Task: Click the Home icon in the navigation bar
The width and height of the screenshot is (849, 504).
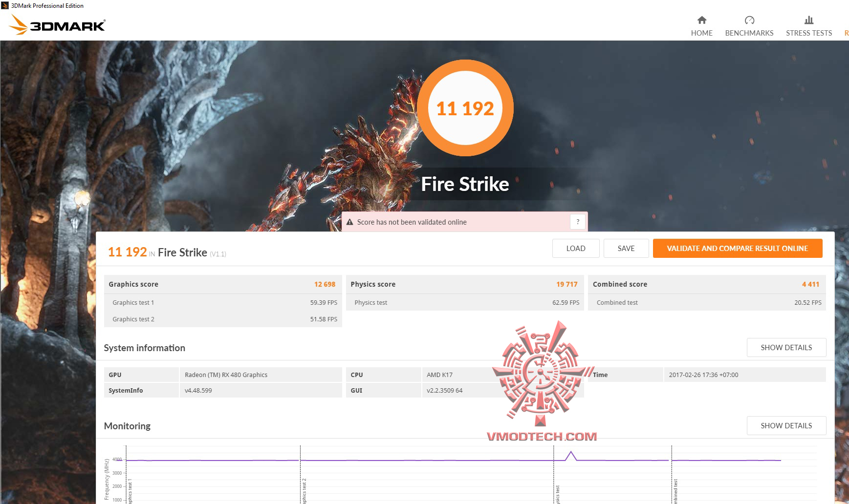Action: click(702, 21)
